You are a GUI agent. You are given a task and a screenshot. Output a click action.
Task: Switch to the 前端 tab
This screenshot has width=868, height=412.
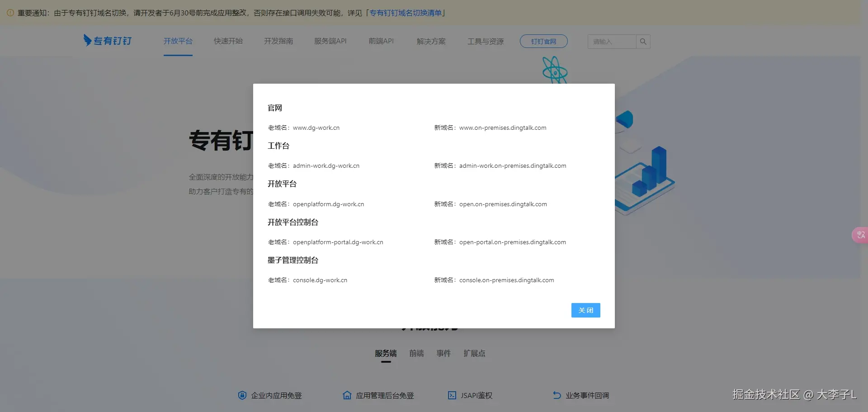pyautogui.click(x=416, y=353)
